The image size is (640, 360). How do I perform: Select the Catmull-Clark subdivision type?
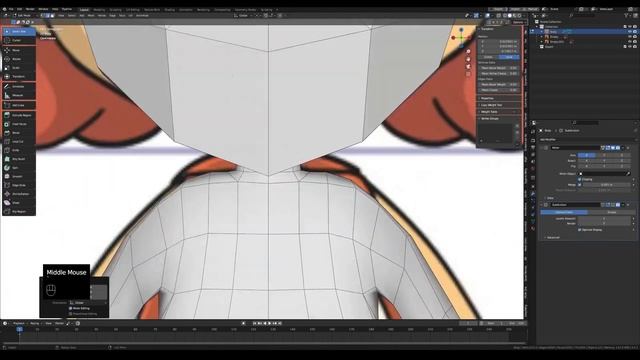click(564, 212)
